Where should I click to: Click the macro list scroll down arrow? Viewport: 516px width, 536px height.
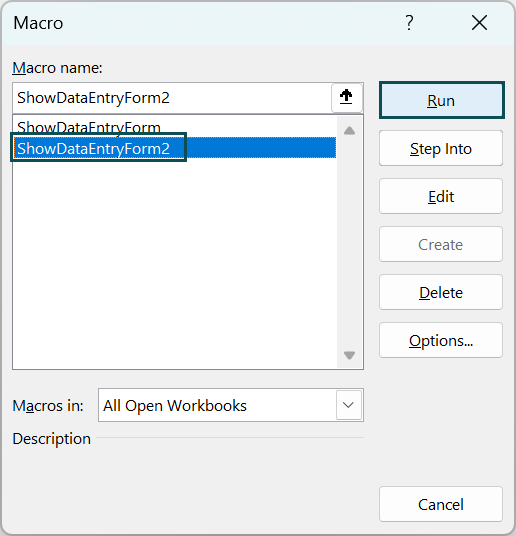349,355
